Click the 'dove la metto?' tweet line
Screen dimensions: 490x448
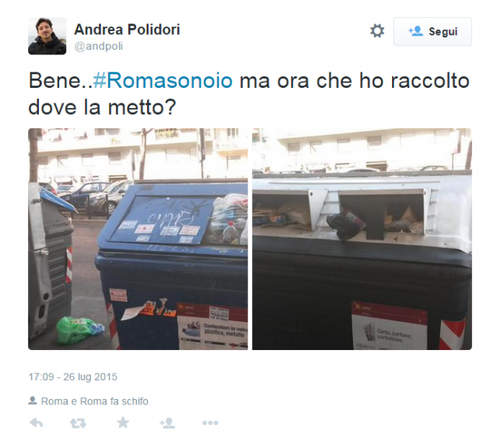click(x=102, y=107)
